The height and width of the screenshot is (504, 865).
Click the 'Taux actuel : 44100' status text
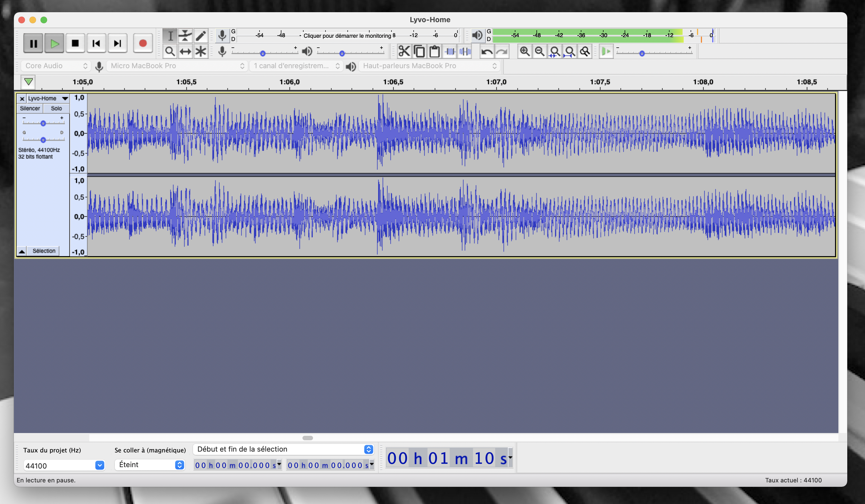click(793, 480)
